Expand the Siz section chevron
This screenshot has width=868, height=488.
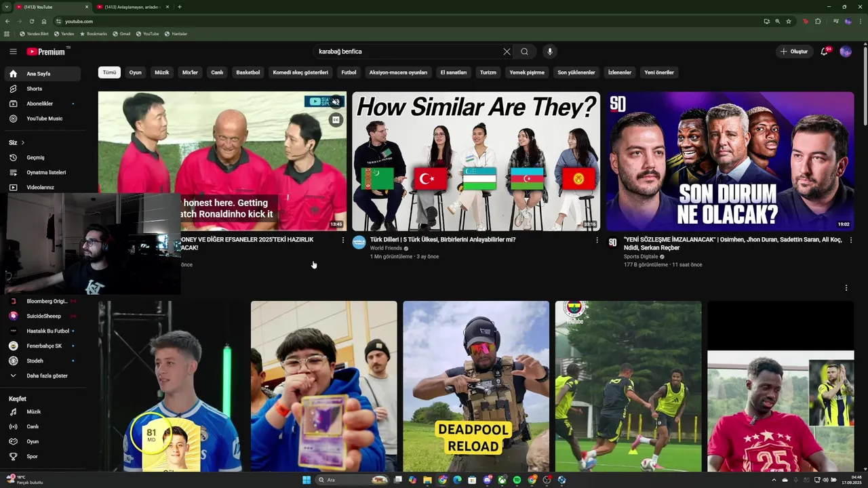click(22, 142)
